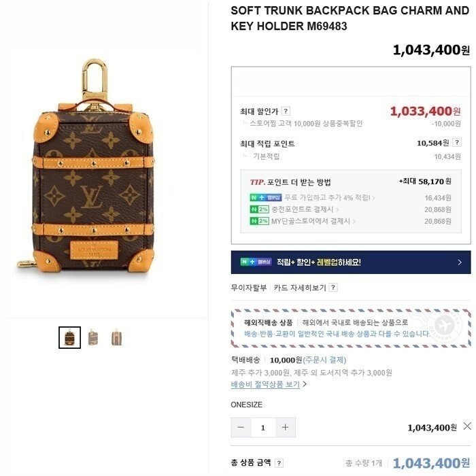Image resolution: width=476 pixels, height=476 pixels.
Task: Select the second product thumbnail
Action: click(x=93, y=337)
